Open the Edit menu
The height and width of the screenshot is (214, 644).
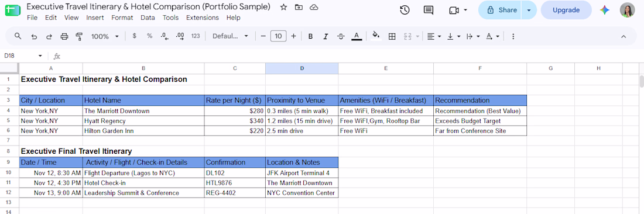click(51, 18)
